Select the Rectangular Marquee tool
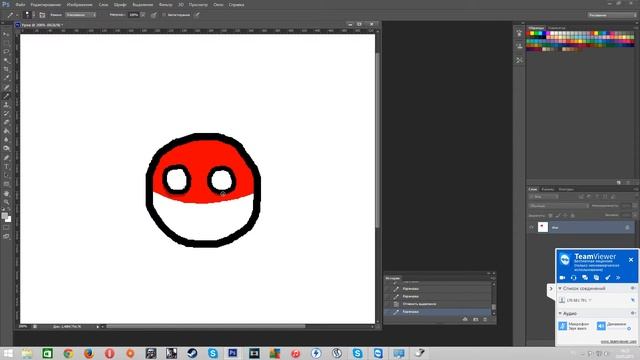 6,43
